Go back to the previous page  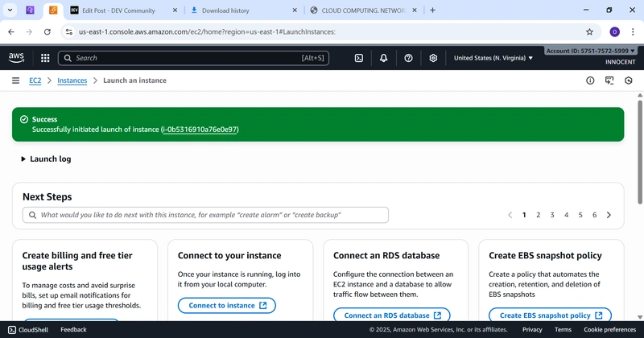pos(11,31)
